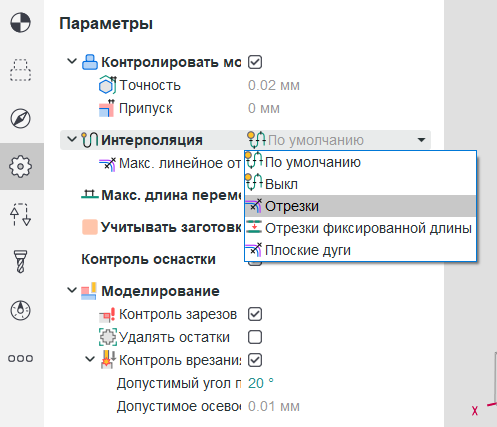This screenshot has height=427, width=497.
Task: Click the Параметры heading
Action: [106, 24]
